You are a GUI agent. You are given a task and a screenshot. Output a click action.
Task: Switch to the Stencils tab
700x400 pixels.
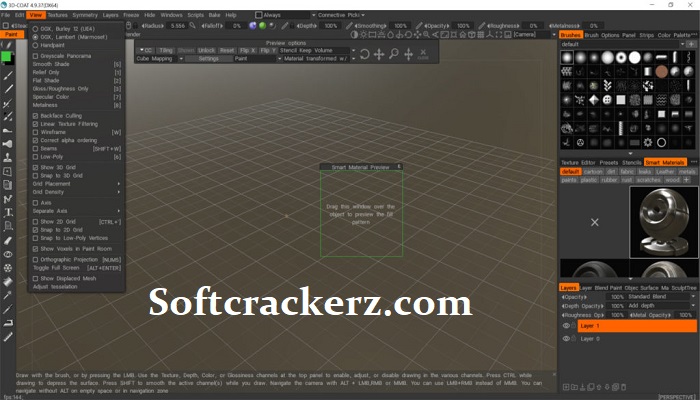pos(632,162)
